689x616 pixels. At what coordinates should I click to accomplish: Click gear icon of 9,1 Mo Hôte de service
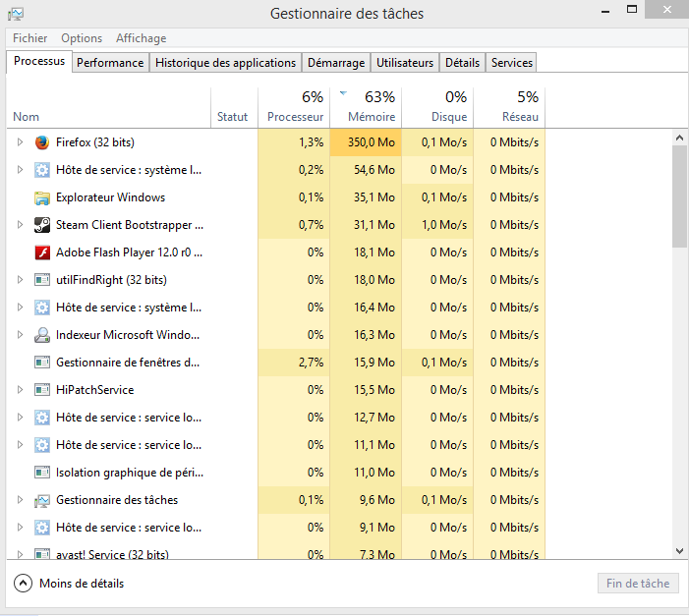click(42, 528)
